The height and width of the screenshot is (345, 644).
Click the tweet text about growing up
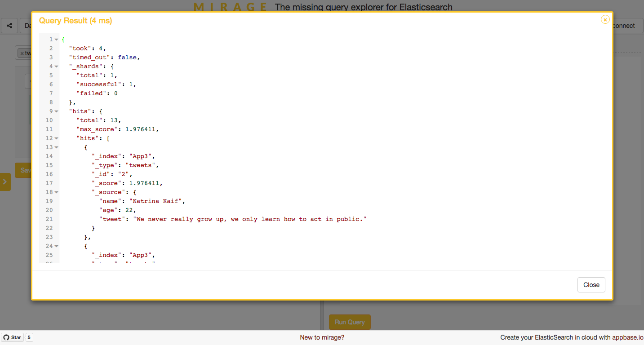pos(250,219)
